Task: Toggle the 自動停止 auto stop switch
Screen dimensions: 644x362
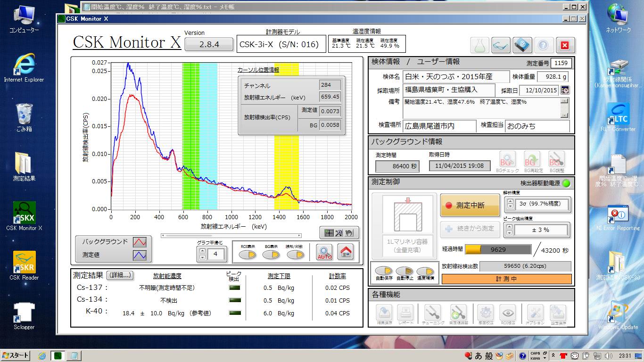Action: pyautogui.click(x=404, y=271)
